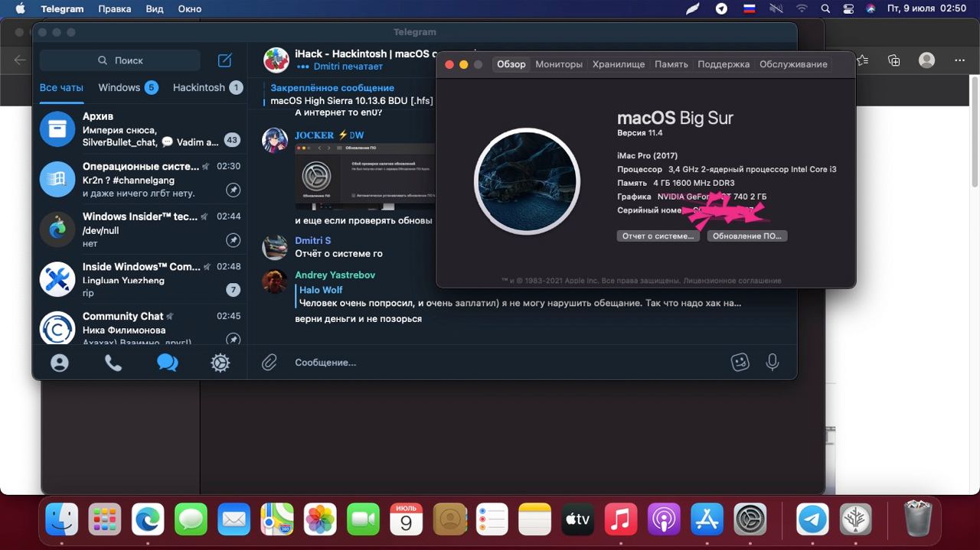Open Messages app from the Dock
Image resolution: width=980 pixels, height=550 pixels.
point(191,519)
